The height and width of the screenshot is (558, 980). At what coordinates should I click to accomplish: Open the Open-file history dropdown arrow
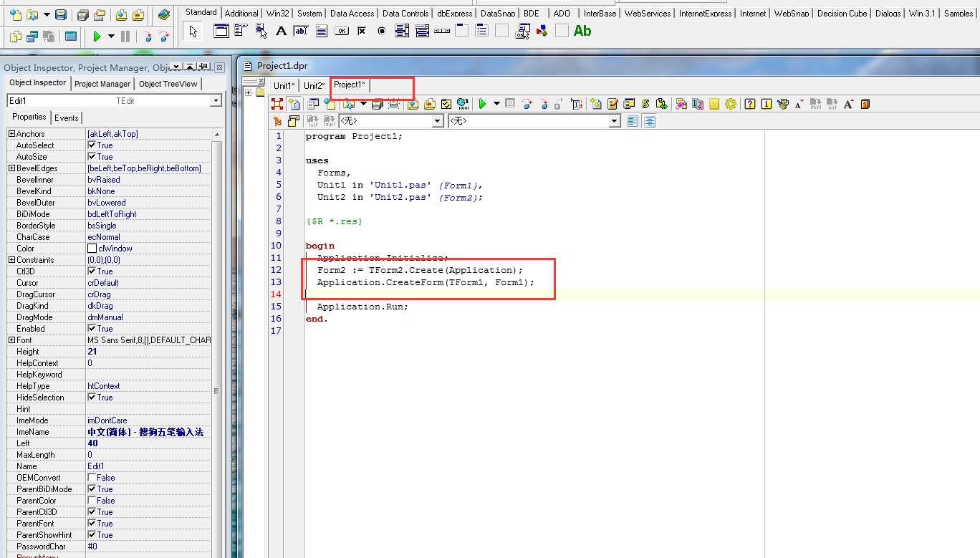(x=47, y=14)
